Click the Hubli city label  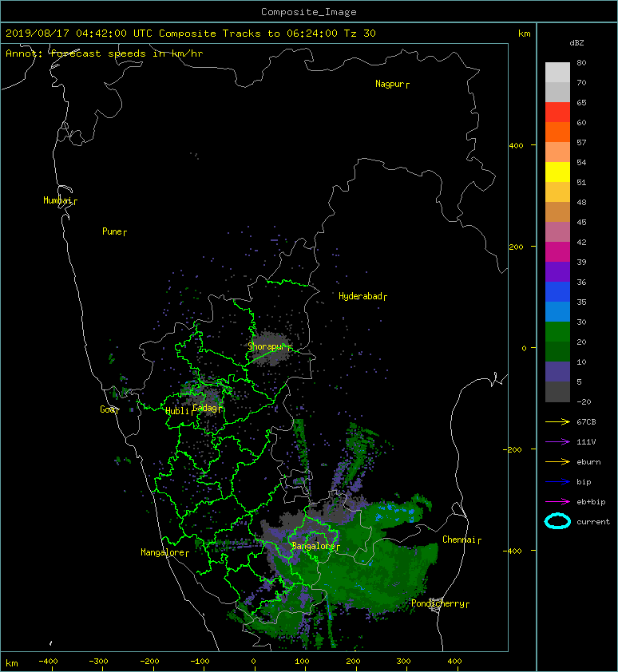click(x=177, y=411)
